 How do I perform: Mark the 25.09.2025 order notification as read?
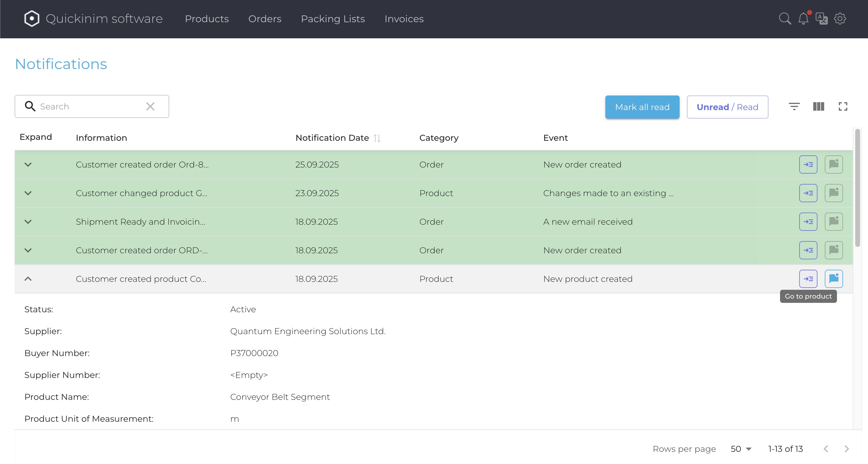click(x=834, y=164)
